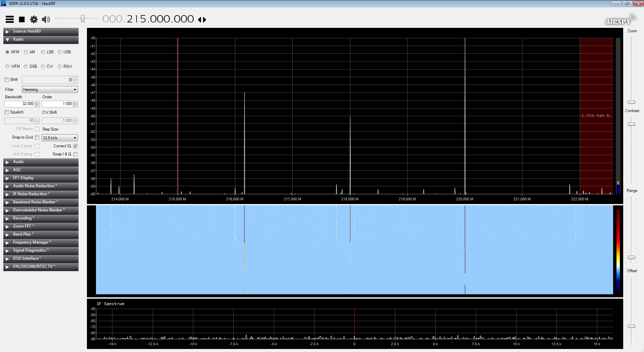Click the AIRSPY logo

[621, 20]
